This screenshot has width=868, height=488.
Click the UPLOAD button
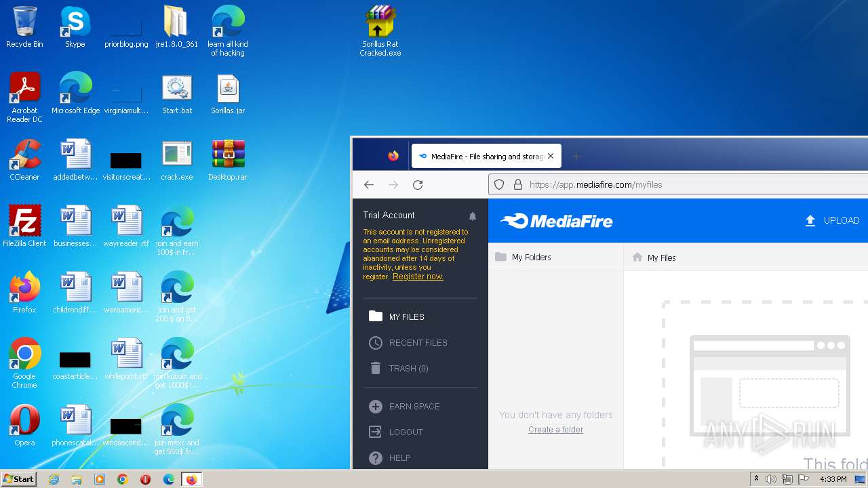(x=832, y=220)
